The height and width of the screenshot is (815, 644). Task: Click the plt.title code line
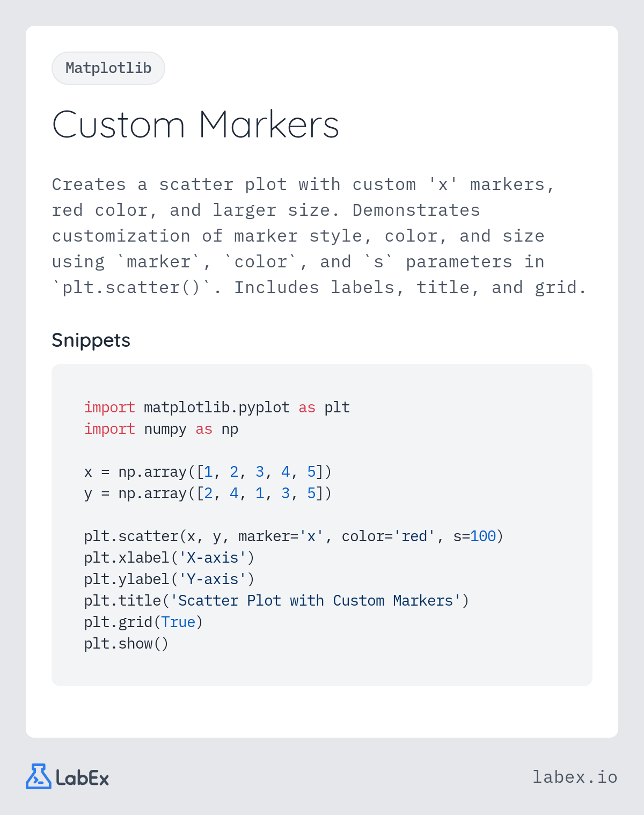pos(276,601)
